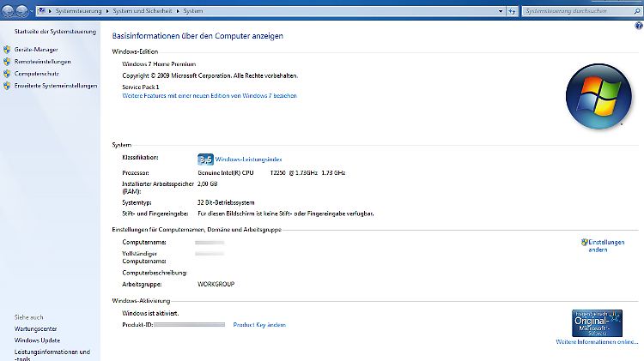Viewport: 644px width, 361px height.
Task: Click the back navigation arrow button
Action: click(x=8, y=12)
